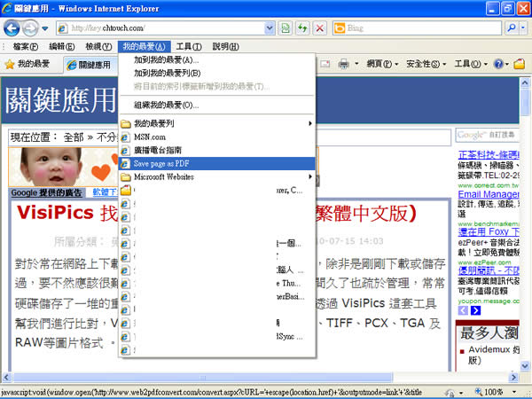Screen dimensions: 532x399
Task: Open the MSN.com favorite
Action: click(x=217, y=137)
